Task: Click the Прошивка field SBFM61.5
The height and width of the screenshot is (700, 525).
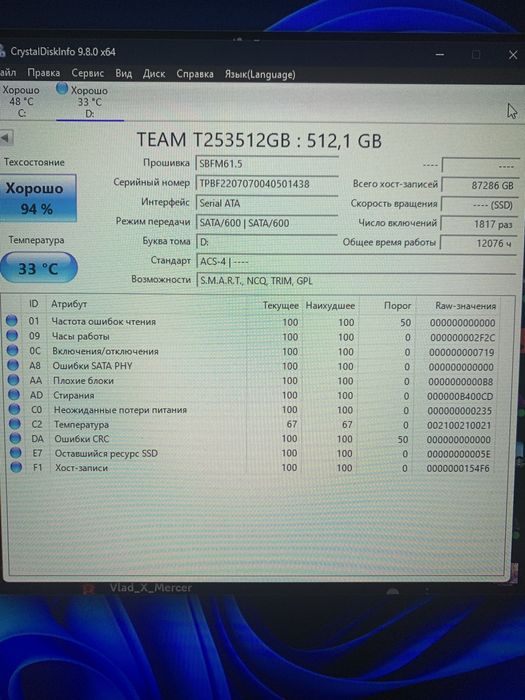Action: 267,163
